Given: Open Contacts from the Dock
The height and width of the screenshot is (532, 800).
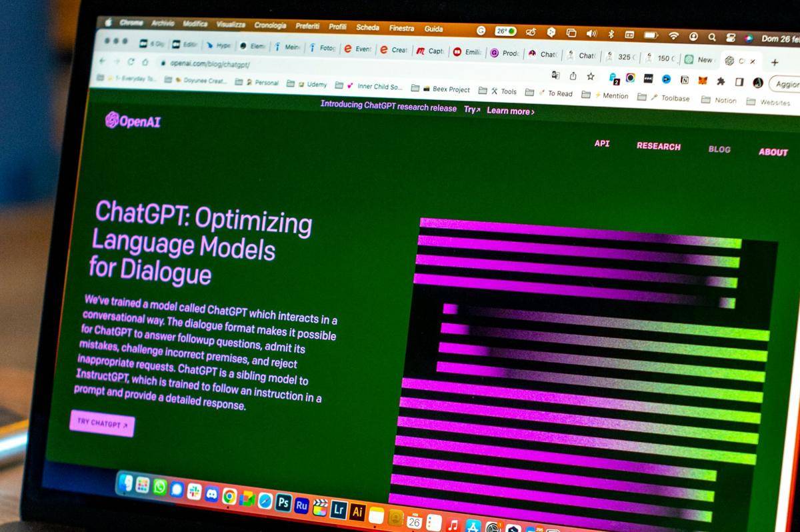Looking at the screenshot, I should click(396, 517).
